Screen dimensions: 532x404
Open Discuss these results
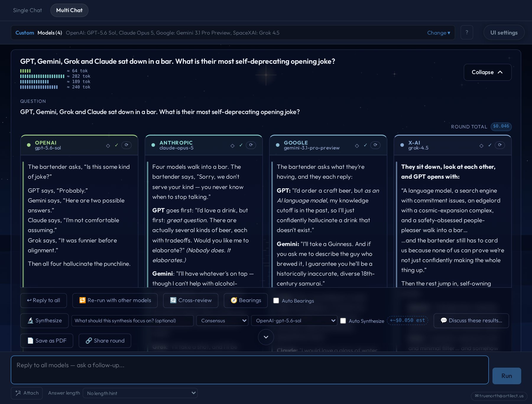click(x=471, y=321)
